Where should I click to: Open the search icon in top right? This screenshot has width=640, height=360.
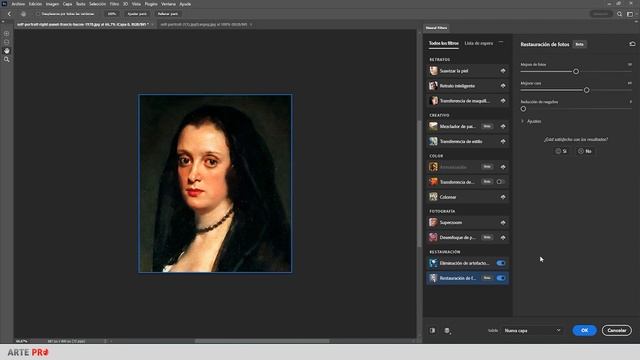coord(620,14)
